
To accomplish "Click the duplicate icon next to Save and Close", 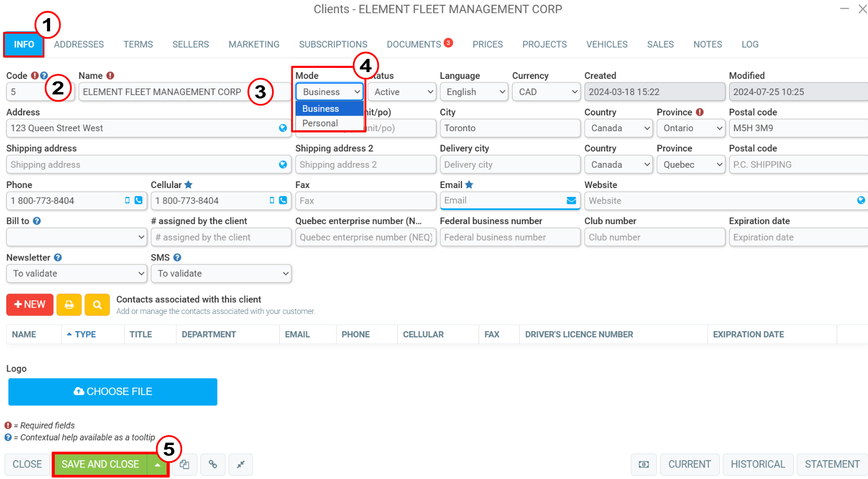I will point(185,464).
